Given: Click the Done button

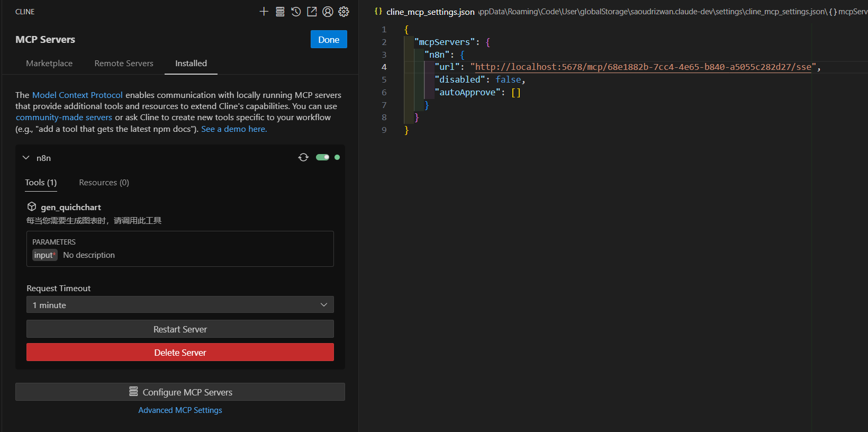Looking at the screenshot, I should coord(329,39).
